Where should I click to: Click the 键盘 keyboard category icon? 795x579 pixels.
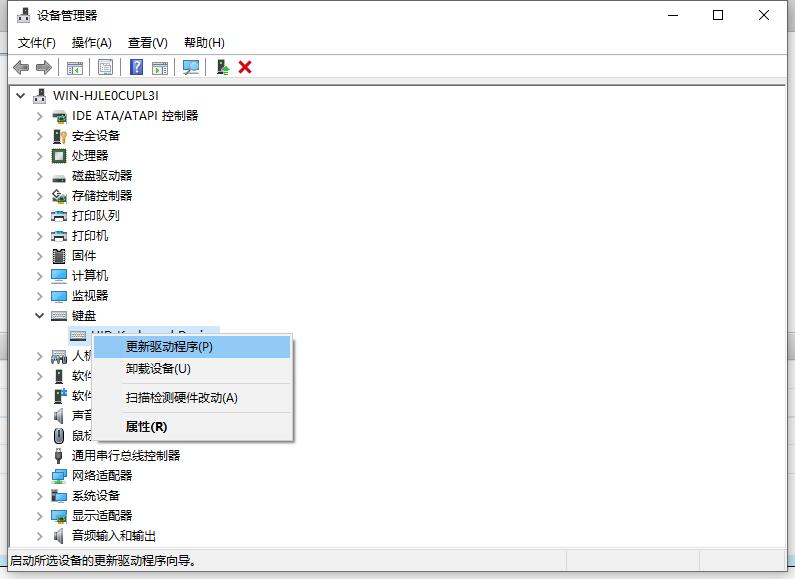click(x=59, y=316)
